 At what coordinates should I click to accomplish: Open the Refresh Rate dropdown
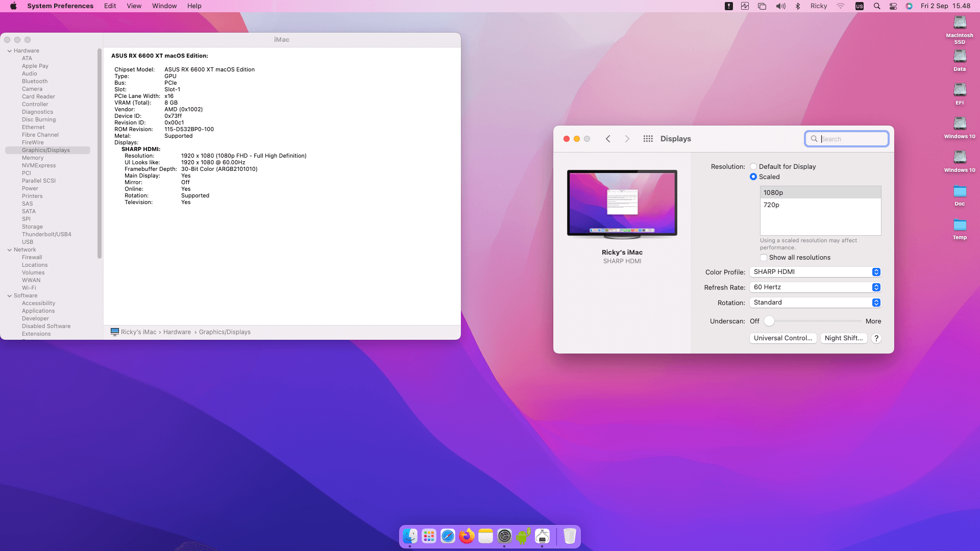pyautogui.click(x=815, y=287)
